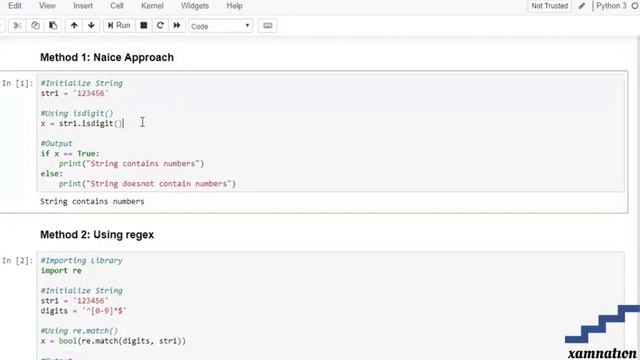This screenshot has height=360, width=640.
Task: Click the kernel idle circle indicator
Action: 635,6
